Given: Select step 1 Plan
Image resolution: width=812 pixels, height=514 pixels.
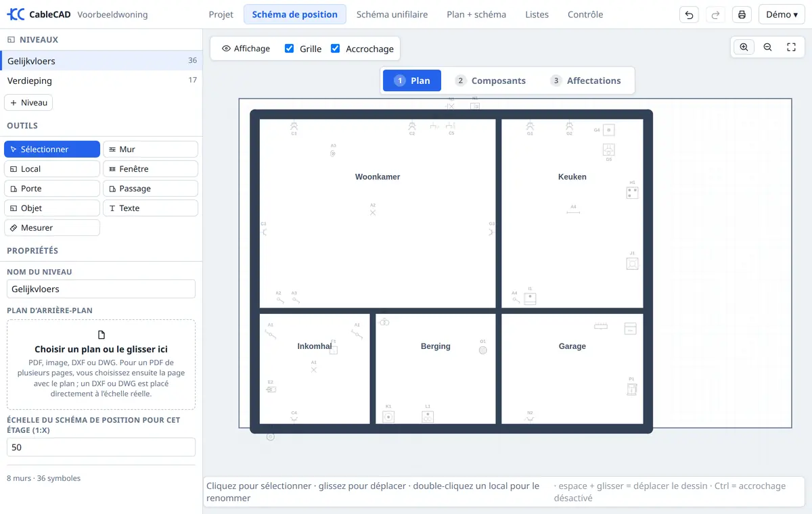Looking at the screenshot, I should pyautogui.click(x=412, y=80).
